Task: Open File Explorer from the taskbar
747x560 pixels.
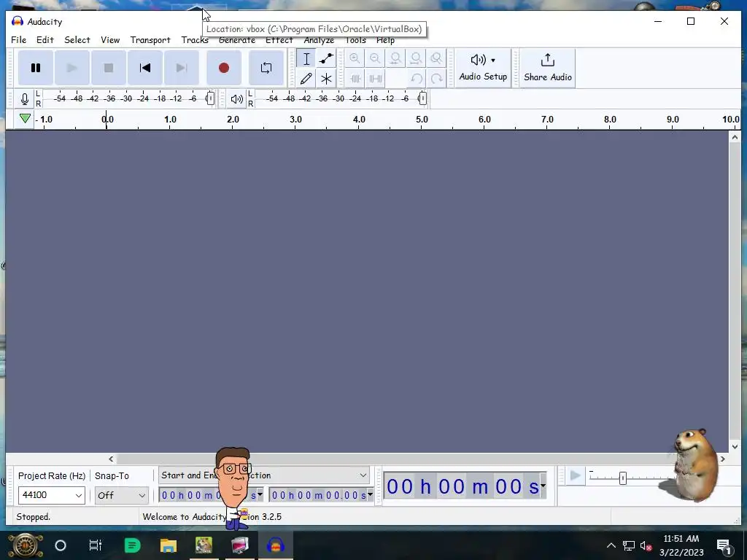Action: (x=169, y=545)
